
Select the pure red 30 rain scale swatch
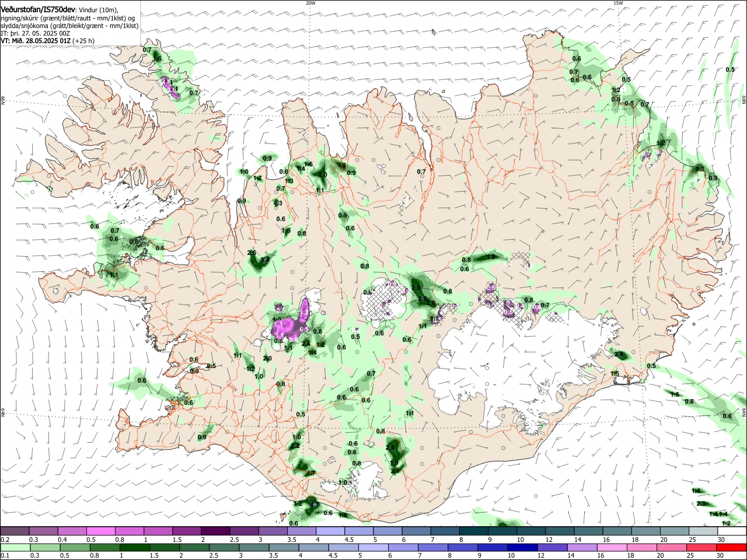[731, 548]
